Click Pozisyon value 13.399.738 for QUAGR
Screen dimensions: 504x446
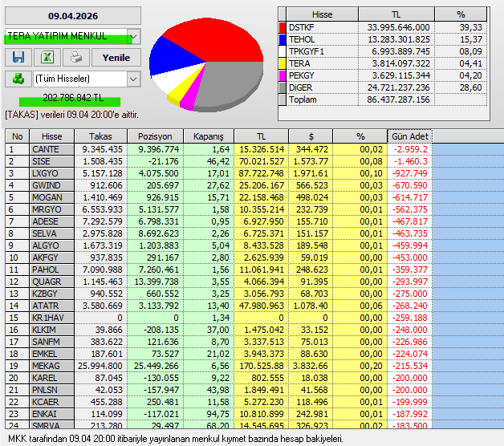156,282
